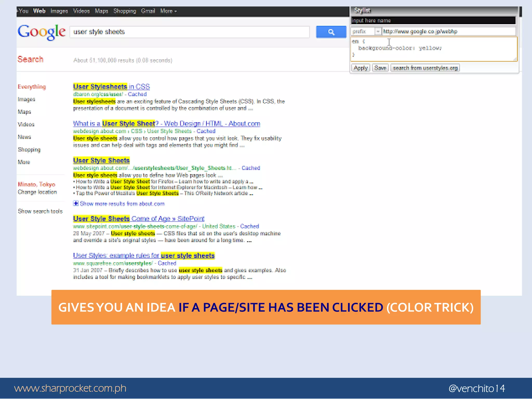Click the red 'Search' heading
Viewport: 532px width, 399px height.
[30, 59]
